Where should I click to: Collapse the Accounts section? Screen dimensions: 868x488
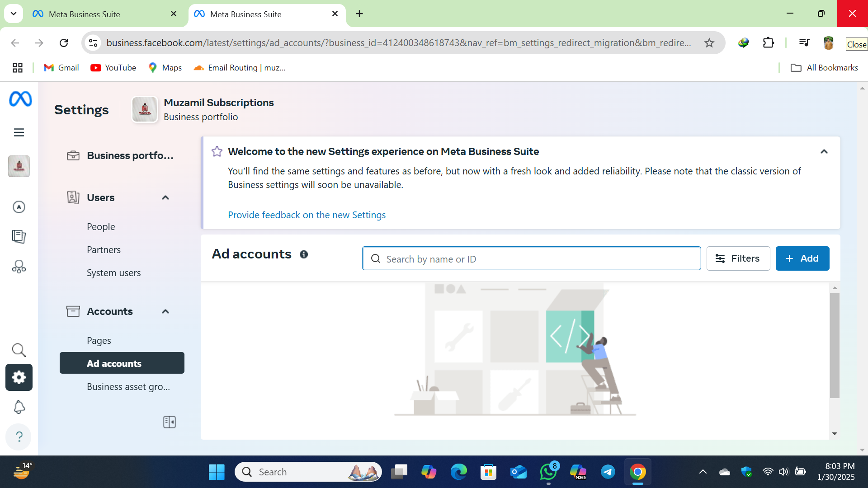pyautogui.click(x=165, y=311)
